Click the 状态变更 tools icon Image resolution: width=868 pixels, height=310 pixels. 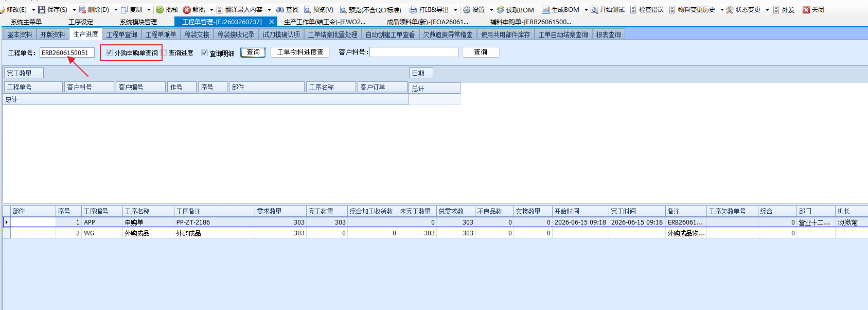(x=730, y=10)
